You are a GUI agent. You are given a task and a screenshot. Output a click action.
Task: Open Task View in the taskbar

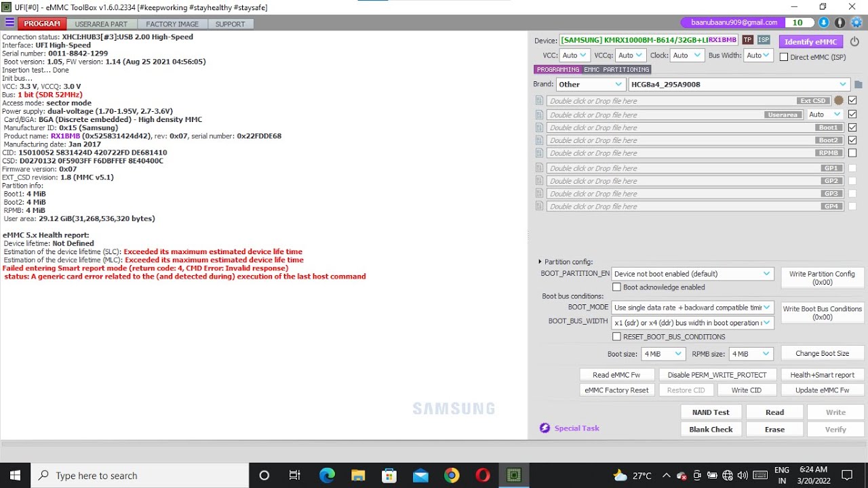coord(294,475)
